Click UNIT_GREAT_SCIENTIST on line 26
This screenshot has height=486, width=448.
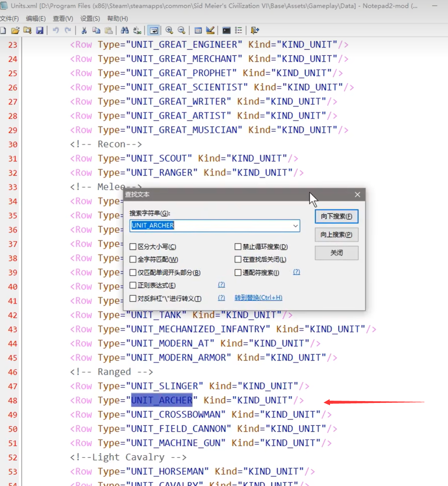click(187, 87)
